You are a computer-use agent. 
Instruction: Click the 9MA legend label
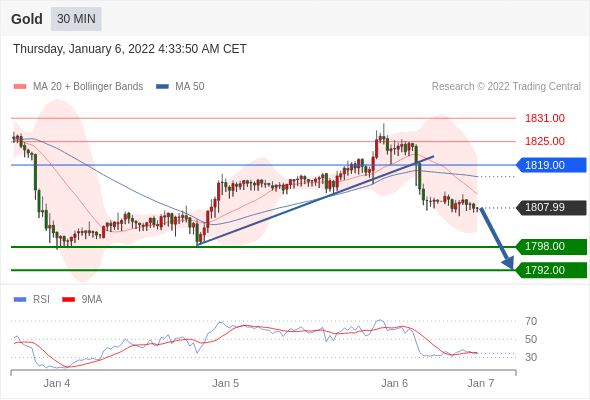(x=92, y=300)
